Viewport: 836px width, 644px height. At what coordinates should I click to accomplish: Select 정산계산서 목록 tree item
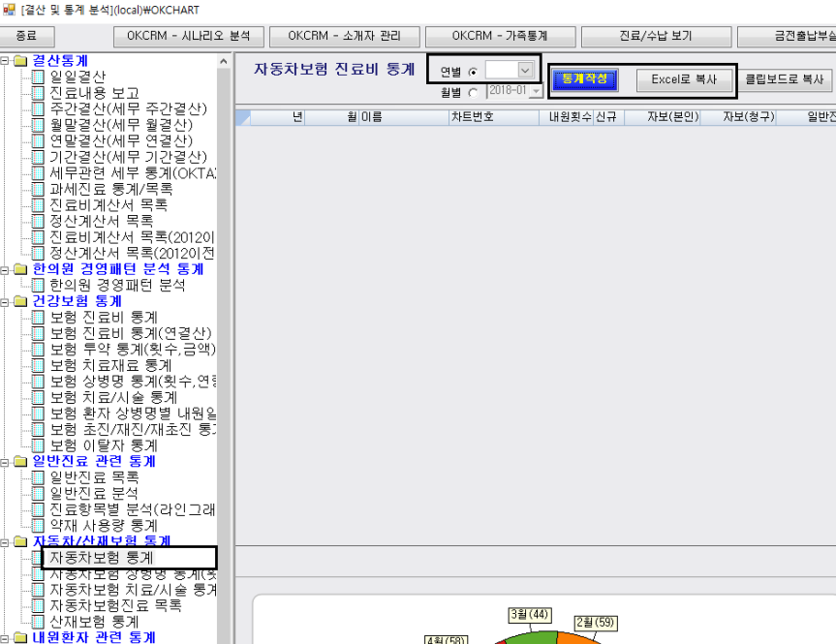coord(102,221)
